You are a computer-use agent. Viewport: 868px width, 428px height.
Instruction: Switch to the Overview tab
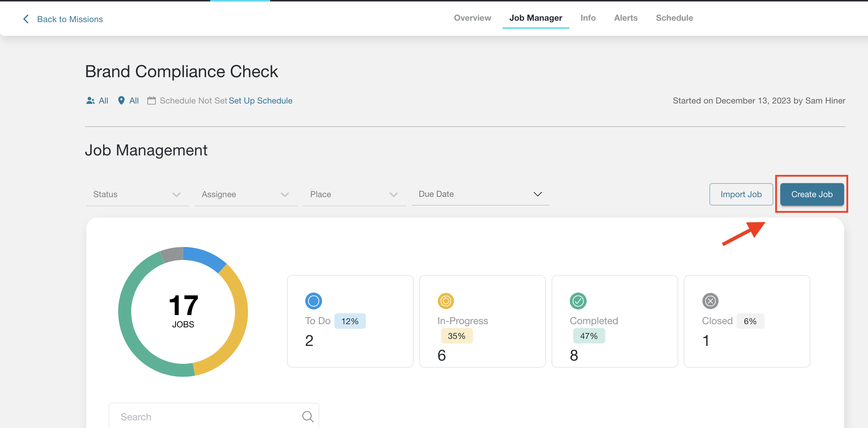tap(472, 18)
